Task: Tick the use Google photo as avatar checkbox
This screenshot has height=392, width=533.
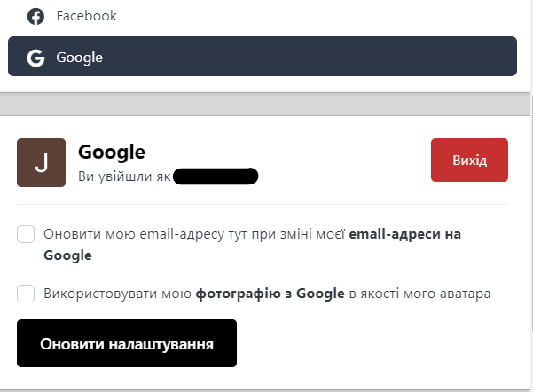Action: tap(26, 294)
